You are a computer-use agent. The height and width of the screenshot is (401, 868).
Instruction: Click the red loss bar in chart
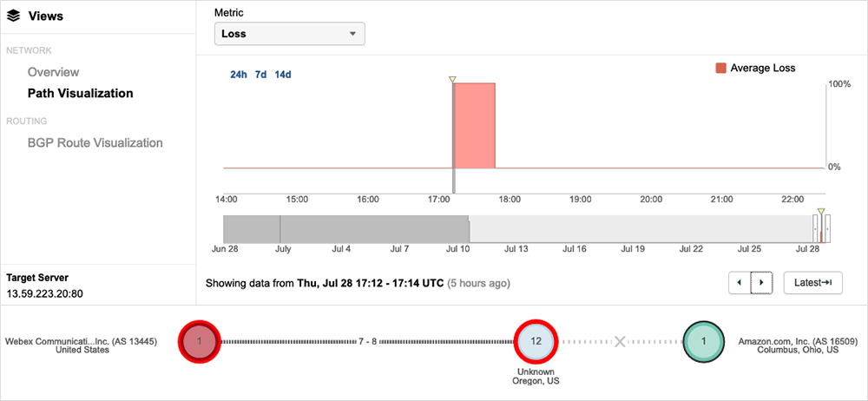point(475,125)
